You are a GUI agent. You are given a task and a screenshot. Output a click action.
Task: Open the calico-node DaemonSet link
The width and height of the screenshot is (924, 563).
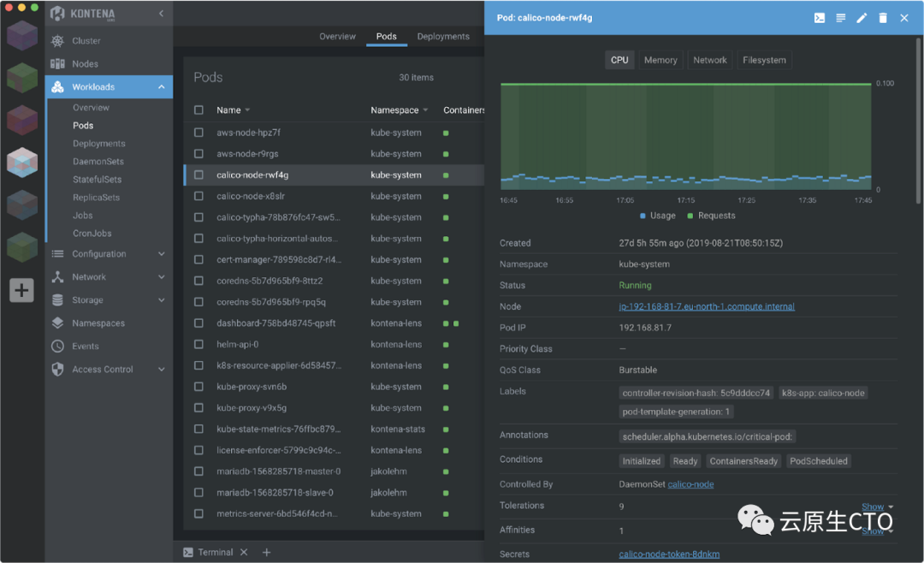point(690,484)
